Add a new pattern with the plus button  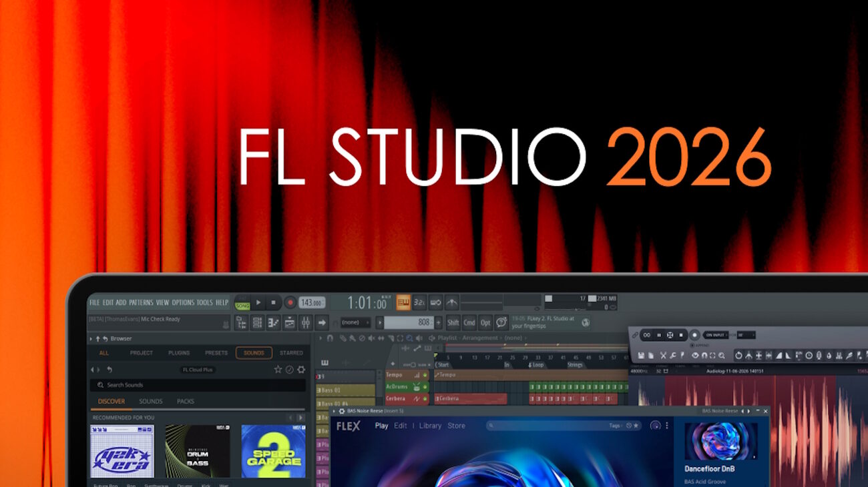pos(439,323)
